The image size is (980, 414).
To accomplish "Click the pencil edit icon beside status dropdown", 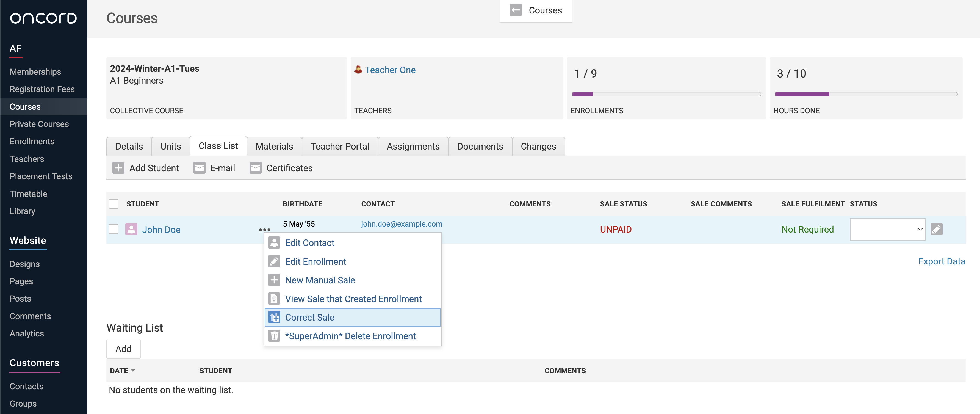I will pos(936,230).
